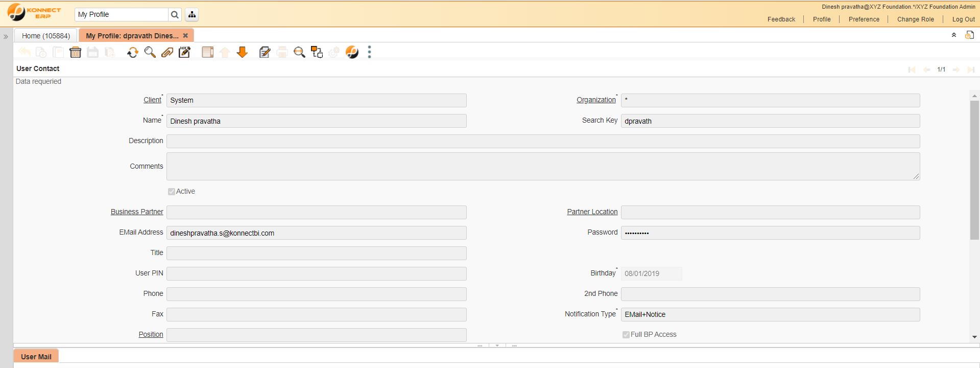Open the Notification Type field
Image resolution: width=980 pixels, height=368 pixels.
(770, 315)
